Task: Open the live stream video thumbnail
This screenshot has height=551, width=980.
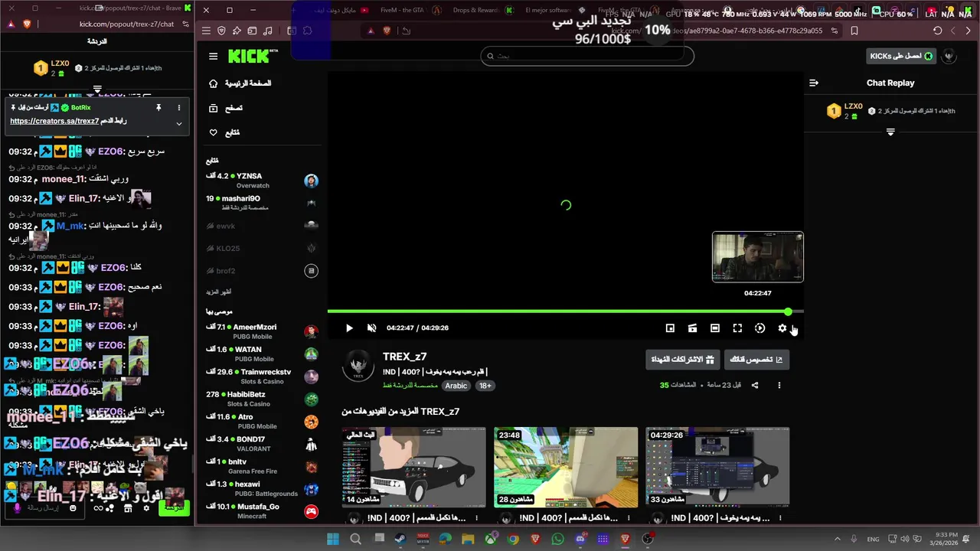Action: click(413, 468)
